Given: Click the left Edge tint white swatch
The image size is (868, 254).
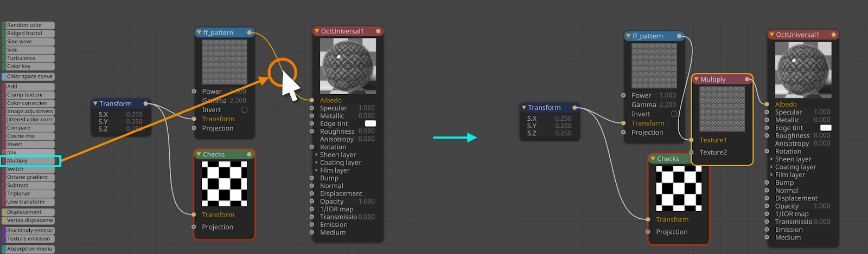Looking at the screenshot, I should click(371, 123).
